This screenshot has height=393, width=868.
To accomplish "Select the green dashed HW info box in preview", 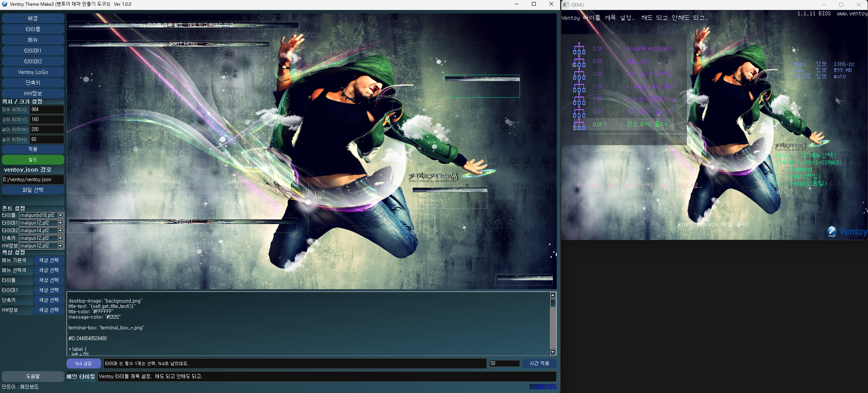I will point(482,86).
